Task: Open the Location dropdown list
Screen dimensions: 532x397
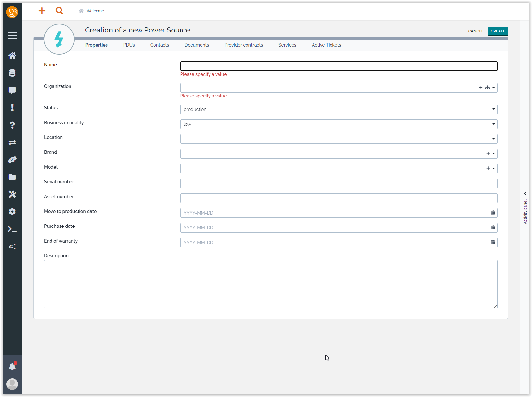Action: click(493, 139)
